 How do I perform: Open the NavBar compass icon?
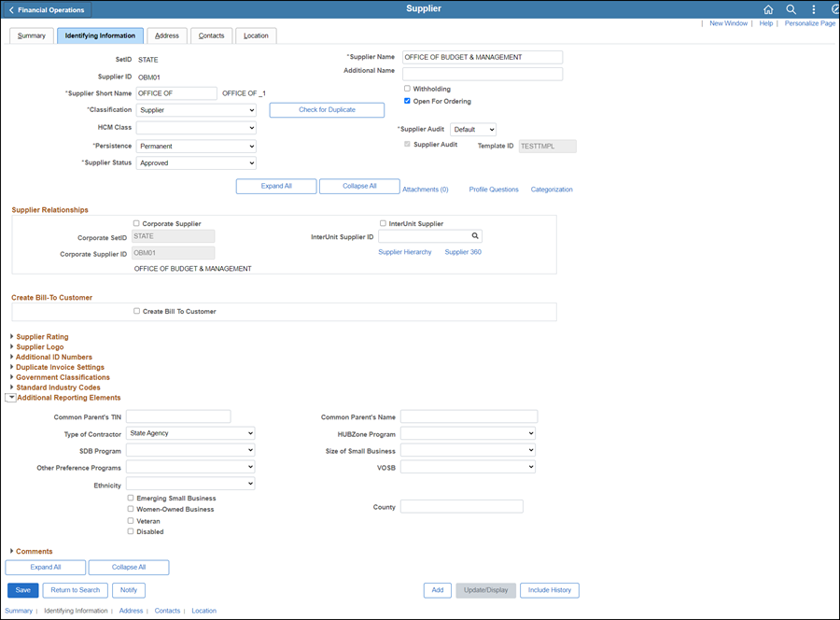(x=835, y=9)
